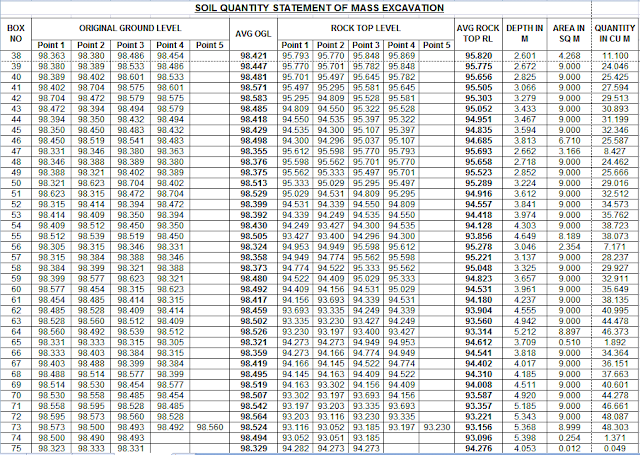Click quantity value 7.171

coord(615,247)
